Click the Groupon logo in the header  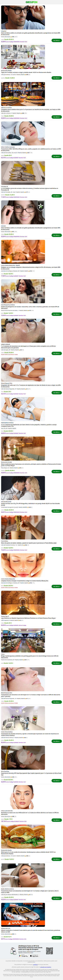[x=31, y=2]
